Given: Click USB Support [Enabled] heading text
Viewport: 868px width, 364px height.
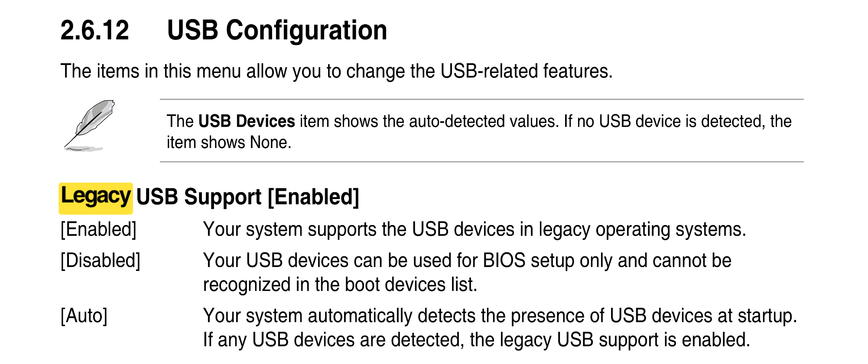Looking at the screenshot, I should [x=248, y=197].
